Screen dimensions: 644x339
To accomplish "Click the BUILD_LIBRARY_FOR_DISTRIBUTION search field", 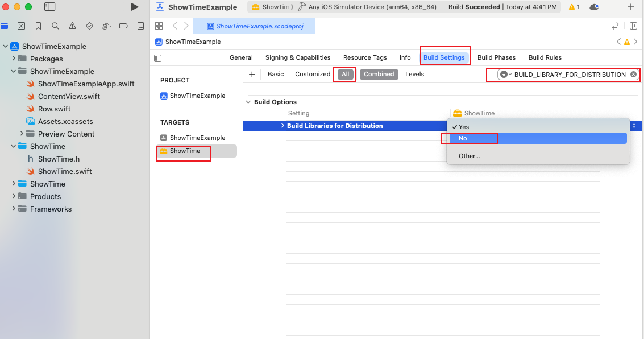I will point(569,75).
